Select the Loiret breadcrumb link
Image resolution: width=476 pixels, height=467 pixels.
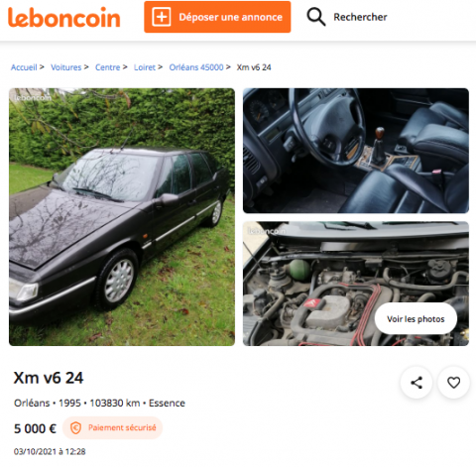(x=145, y=67)
